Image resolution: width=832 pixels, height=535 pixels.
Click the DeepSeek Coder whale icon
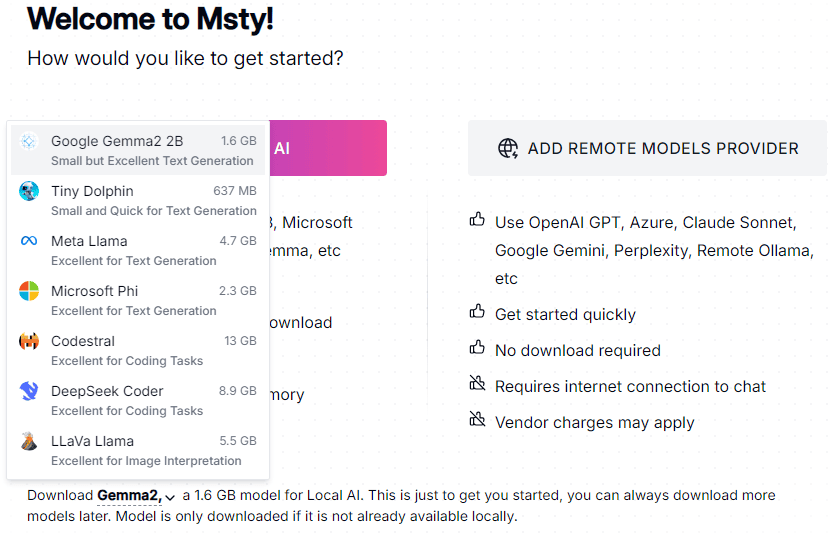[29, 391]
